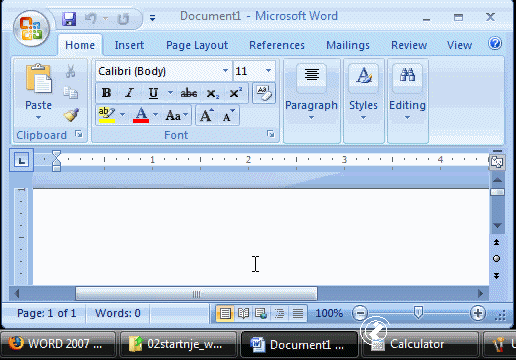Open the Page Layout tab
Screen dimensions: 516x360
[197, 45]
